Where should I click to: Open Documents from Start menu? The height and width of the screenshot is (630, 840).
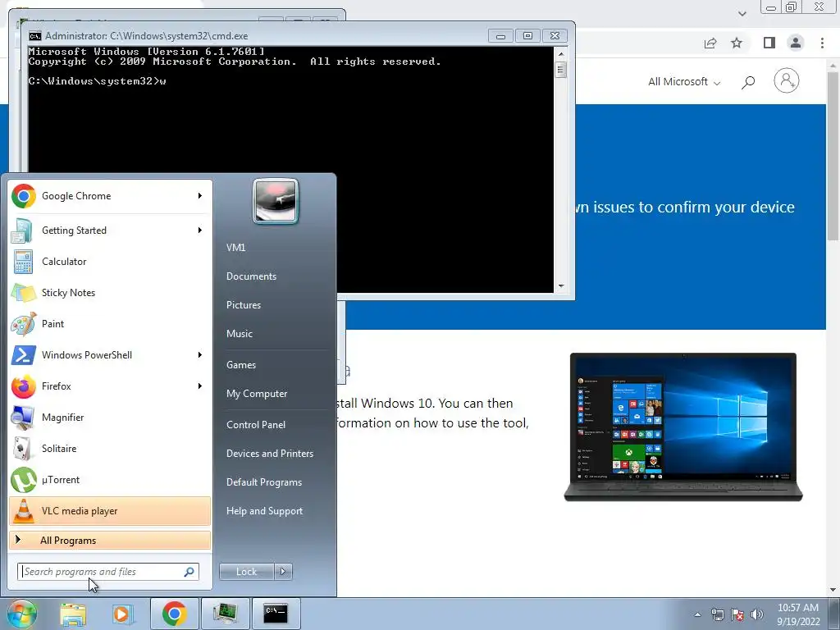tap(251, 276)
